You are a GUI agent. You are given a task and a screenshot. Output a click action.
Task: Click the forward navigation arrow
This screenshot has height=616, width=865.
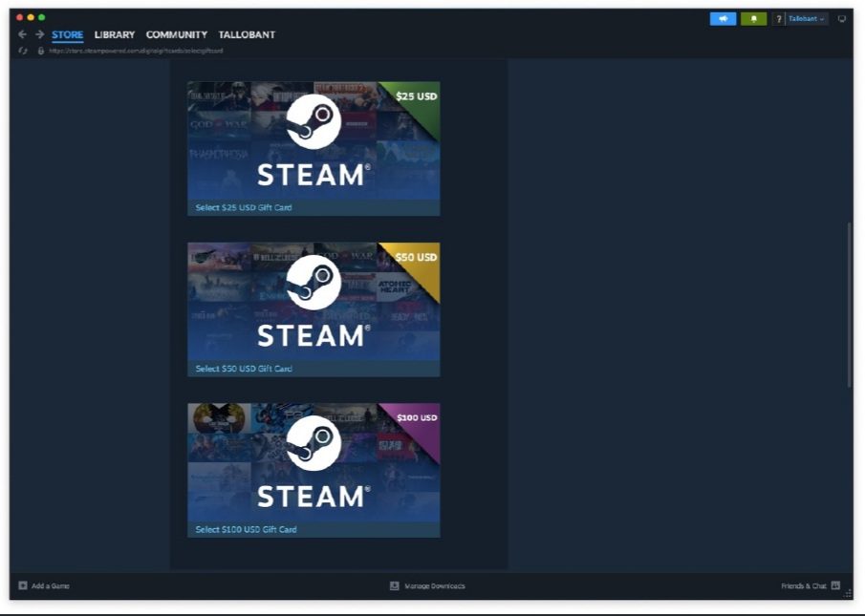(x=37, y=34)
